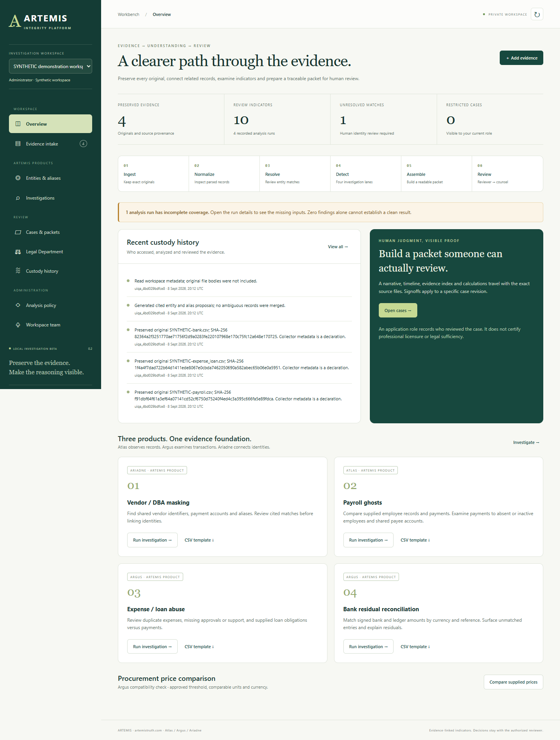The image size is (560, 740).
Task: Select the Review indicators stat card
Action: pyautogui.click(x=277, y=119)
